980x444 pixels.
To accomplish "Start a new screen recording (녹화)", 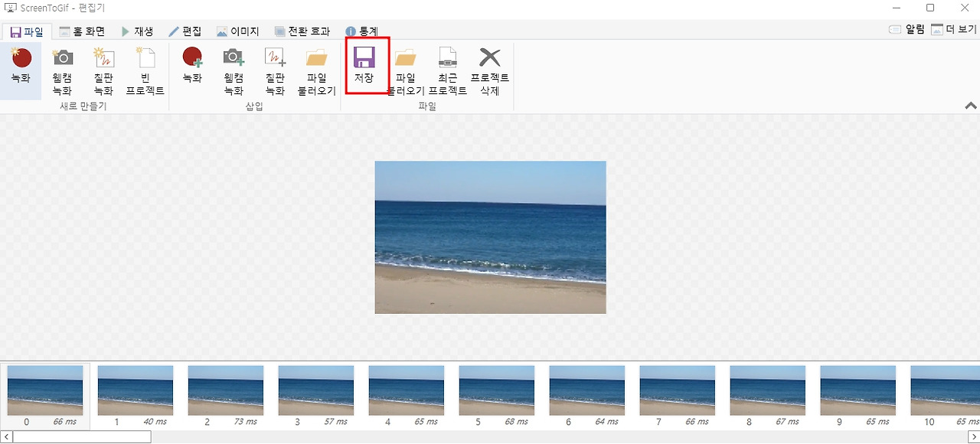I will pyautogui.click(x=20, y=69).
